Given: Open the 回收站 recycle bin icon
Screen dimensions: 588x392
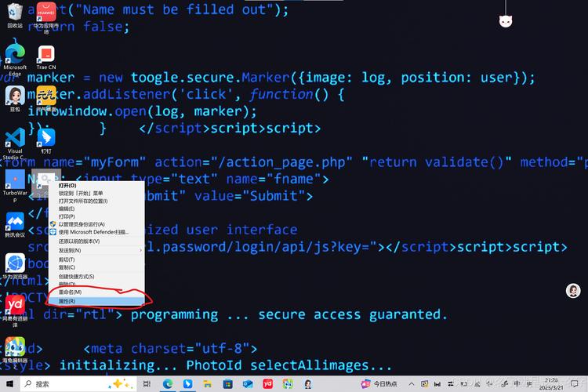Looking at the screenshot, I should (x=15, y=12).
